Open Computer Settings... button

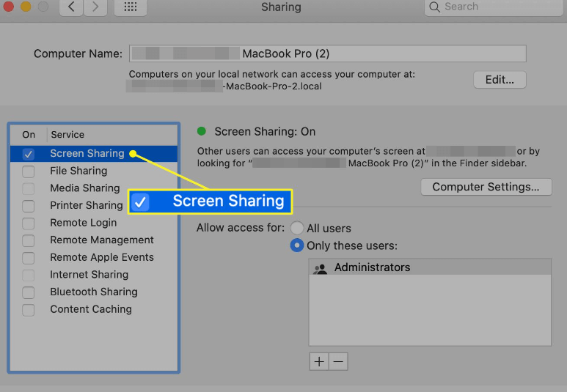pyautogui.click(x=486, y=187)
